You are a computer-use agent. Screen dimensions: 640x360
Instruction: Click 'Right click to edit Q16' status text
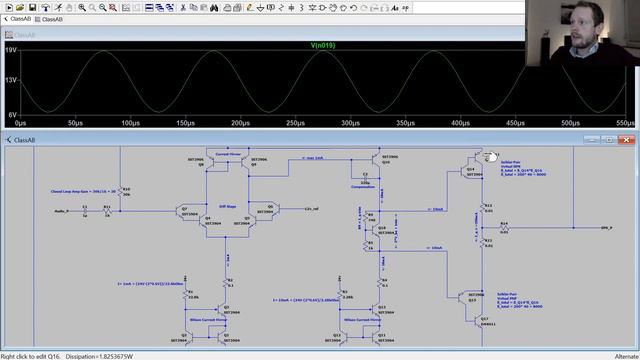[31, 356]
